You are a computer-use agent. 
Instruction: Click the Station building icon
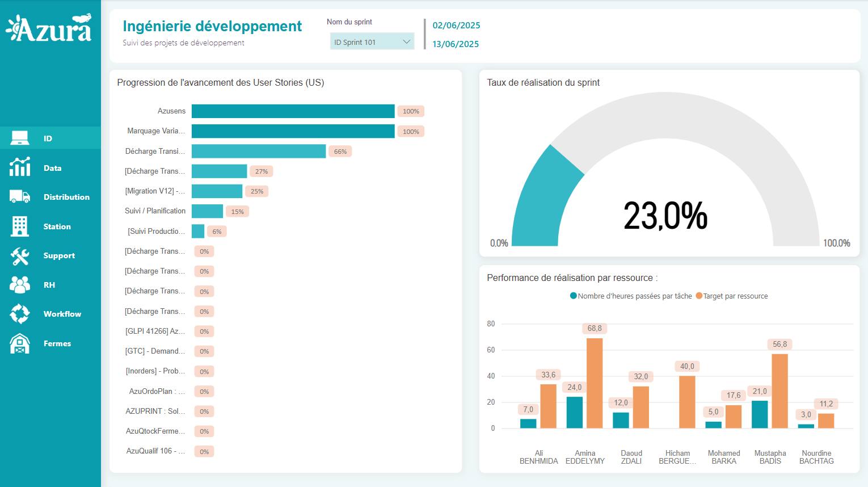pyautogui.click(x=20, y=226)
